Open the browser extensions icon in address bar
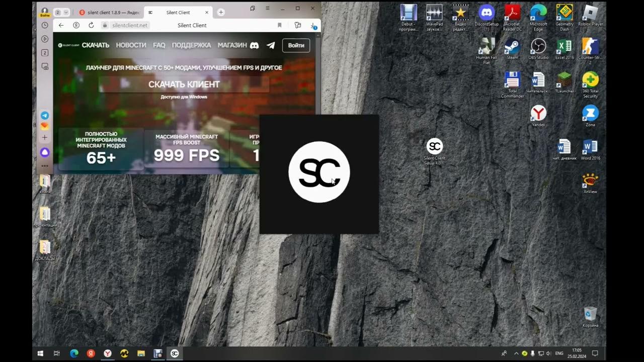644x362 pixels. [297, 25]
